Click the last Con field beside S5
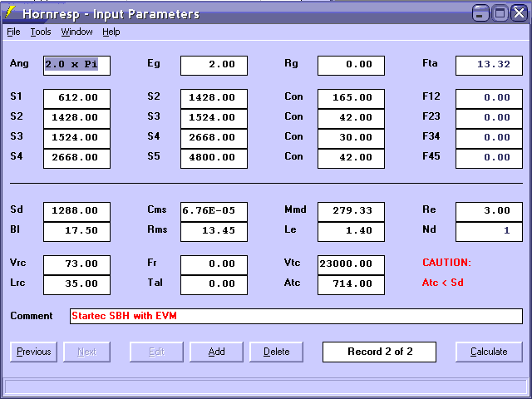The height and width of the screenshot is (399, 532). coord(351,159)
